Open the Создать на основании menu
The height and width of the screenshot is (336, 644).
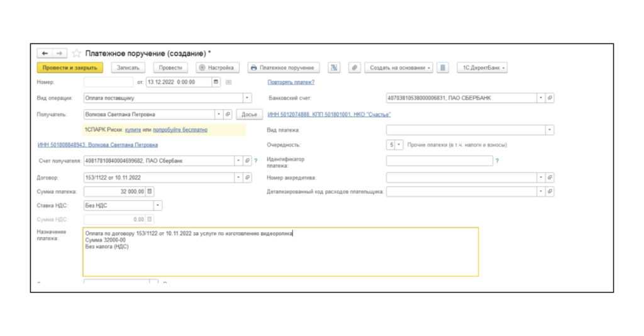(400, 67)
